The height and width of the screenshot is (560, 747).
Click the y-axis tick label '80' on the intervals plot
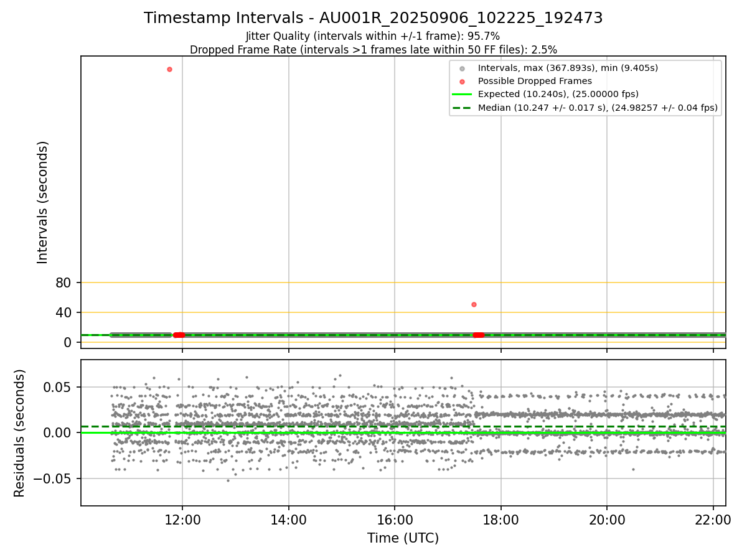click(x=64, y=282)
